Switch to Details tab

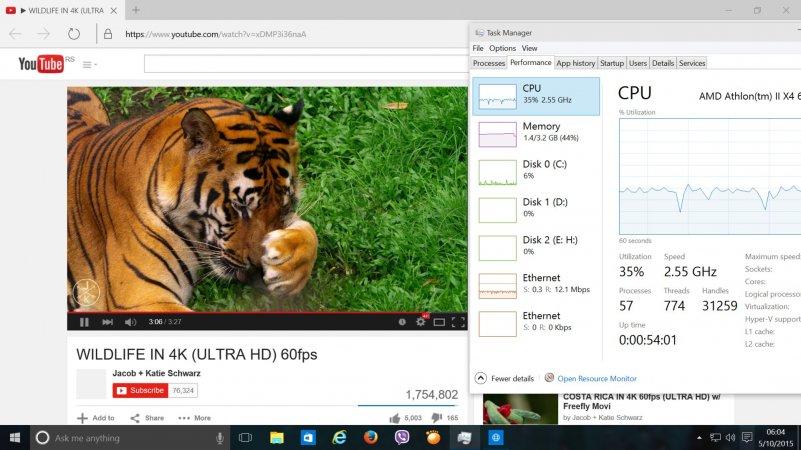click(663, 63)
